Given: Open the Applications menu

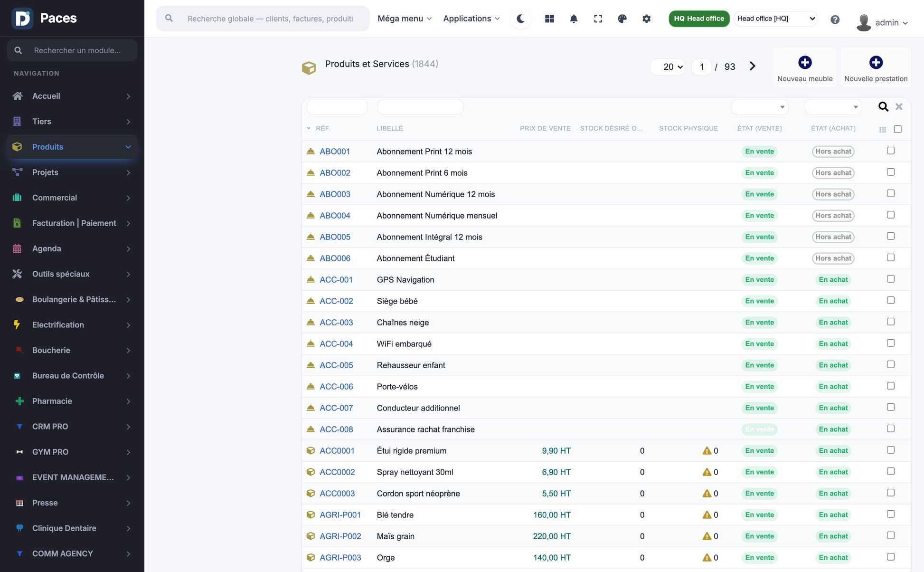Looking at the screenshot, I should point(471,19).
